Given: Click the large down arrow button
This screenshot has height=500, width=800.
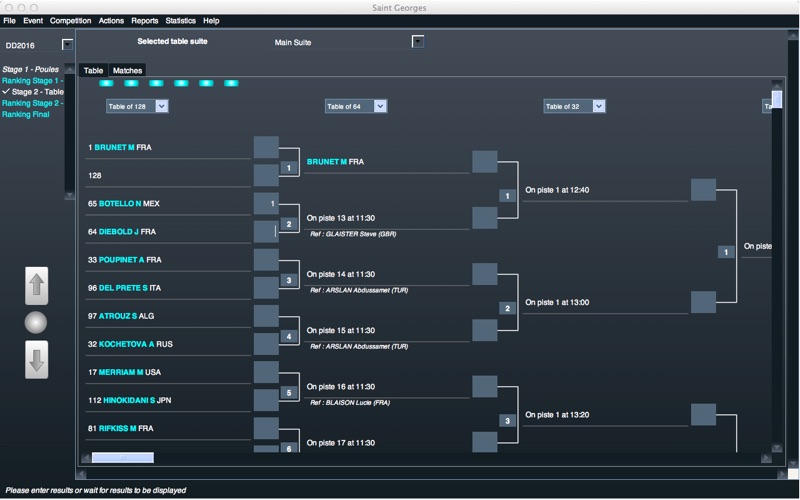Looking at the screenshot, I should (x=37, y=360).
